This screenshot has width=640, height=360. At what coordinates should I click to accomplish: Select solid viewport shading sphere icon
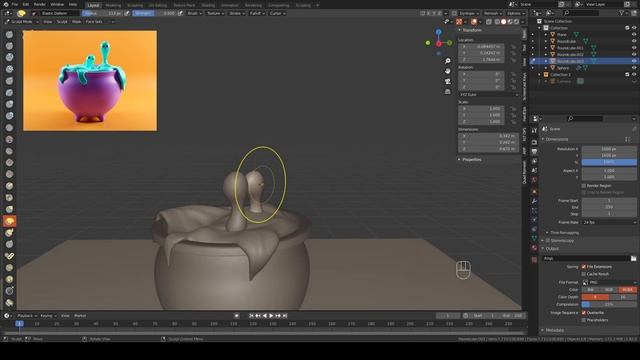point(503,22)
